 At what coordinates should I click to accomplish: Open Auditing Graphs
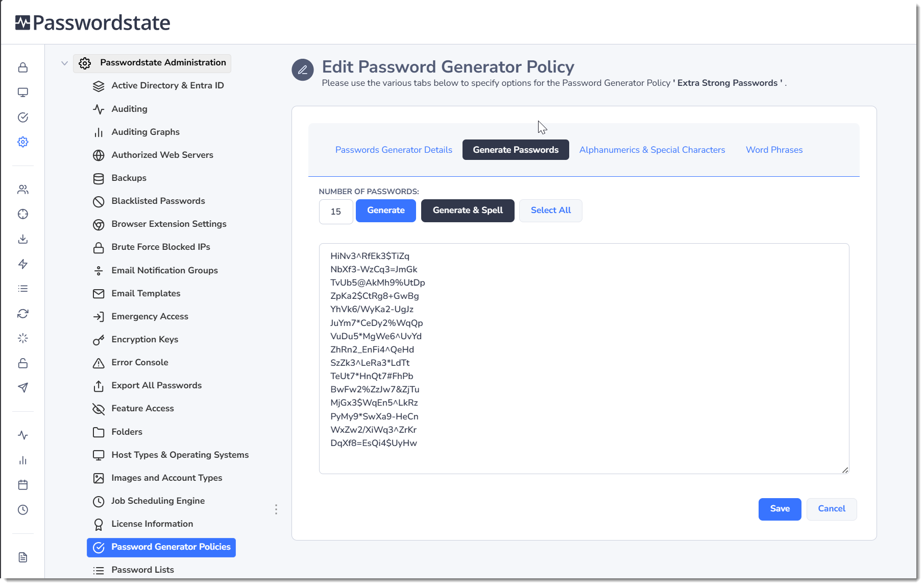[x=145, y=132]
